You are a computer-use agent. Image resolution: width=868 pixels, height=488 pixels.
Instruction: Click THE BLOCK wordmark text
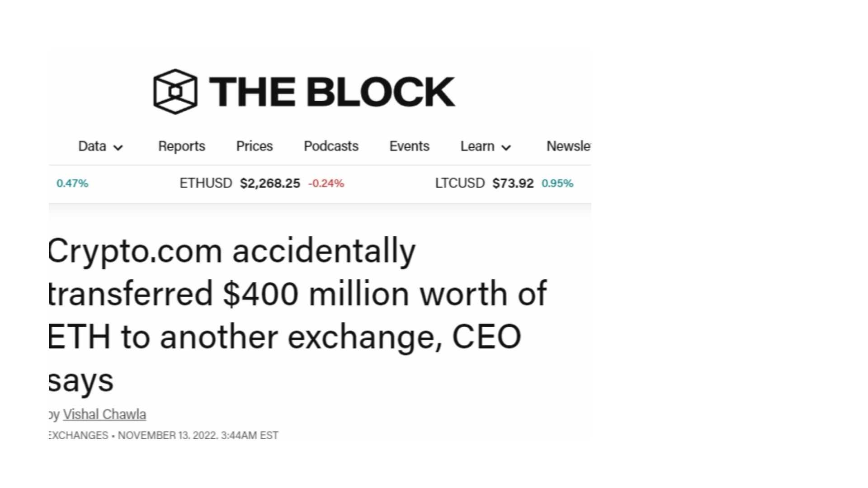coord(332,92)
